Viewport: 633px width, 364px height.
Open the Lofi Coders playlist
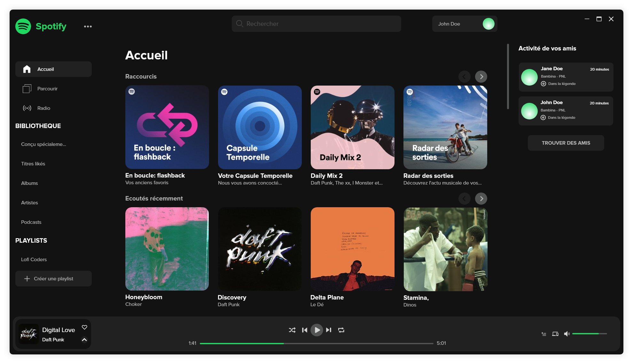point(34,260)
